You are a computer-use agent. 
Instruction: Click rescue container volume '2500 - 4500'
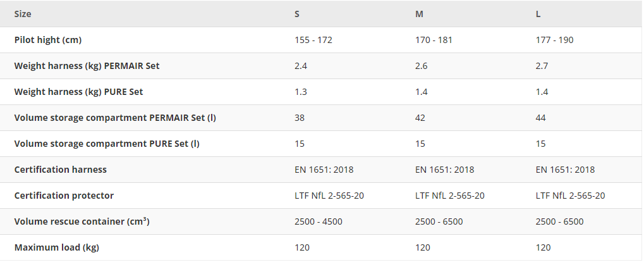pyautogui.click(x=319, y=221)
